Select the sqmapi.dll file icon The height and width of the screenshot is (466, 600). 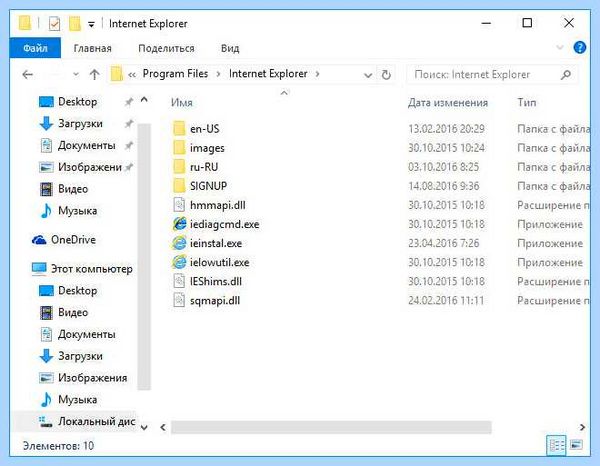click(x=179, y=300)
